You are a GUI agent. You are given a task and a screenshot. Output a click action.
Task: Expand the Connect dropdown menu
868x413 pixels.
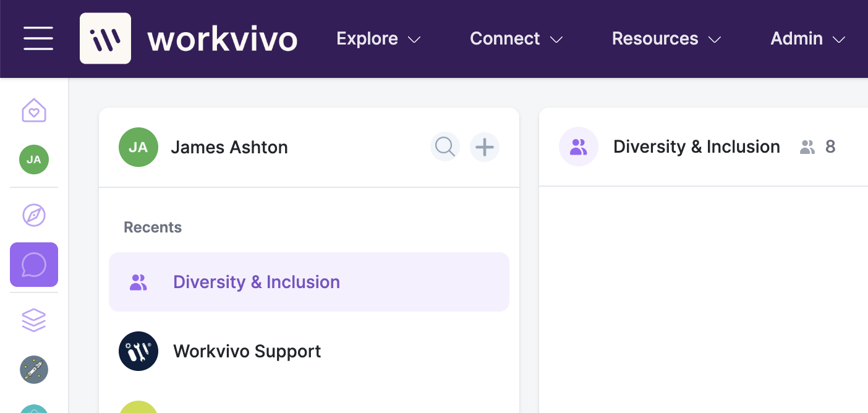(516, 39)
